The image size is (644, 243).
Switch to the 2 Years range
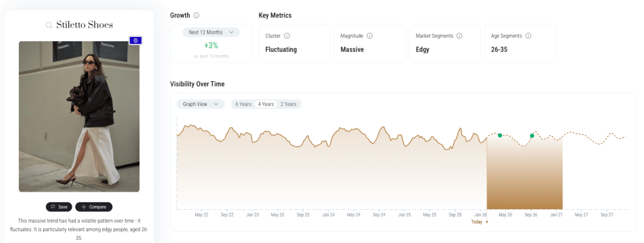[x=288, y=104]
